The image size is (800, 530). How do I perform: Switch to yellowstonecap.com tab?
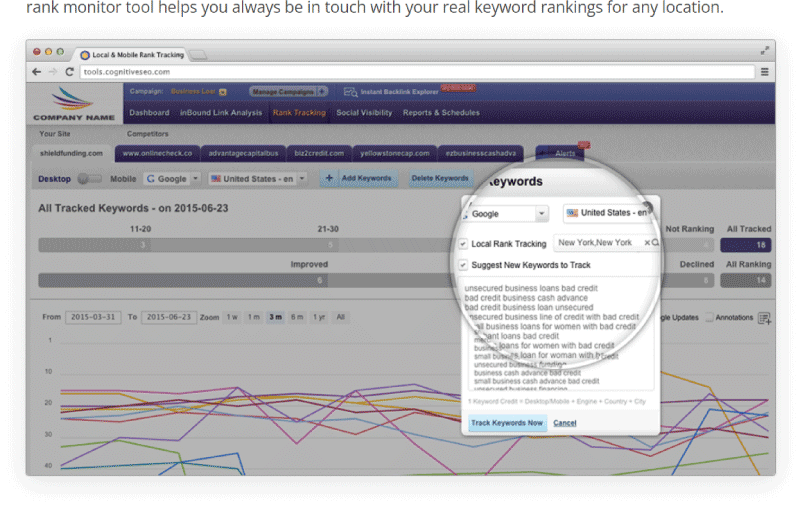394,154
